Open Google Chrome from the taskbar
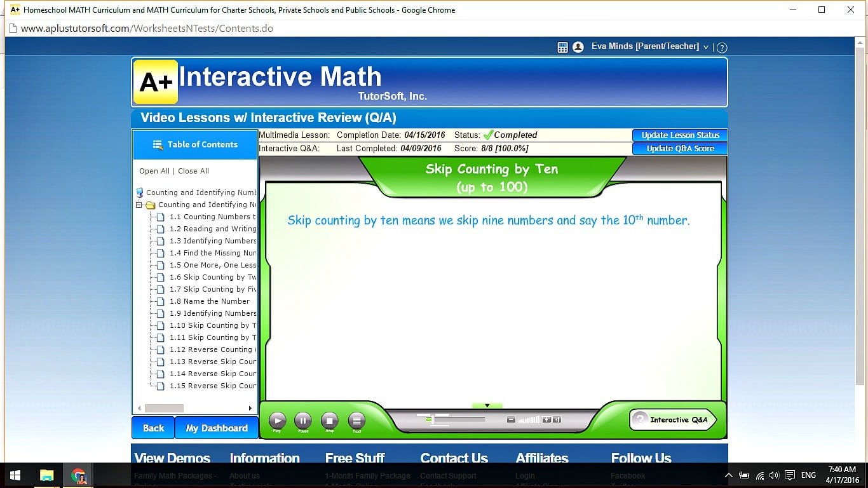 coord(78,475)
